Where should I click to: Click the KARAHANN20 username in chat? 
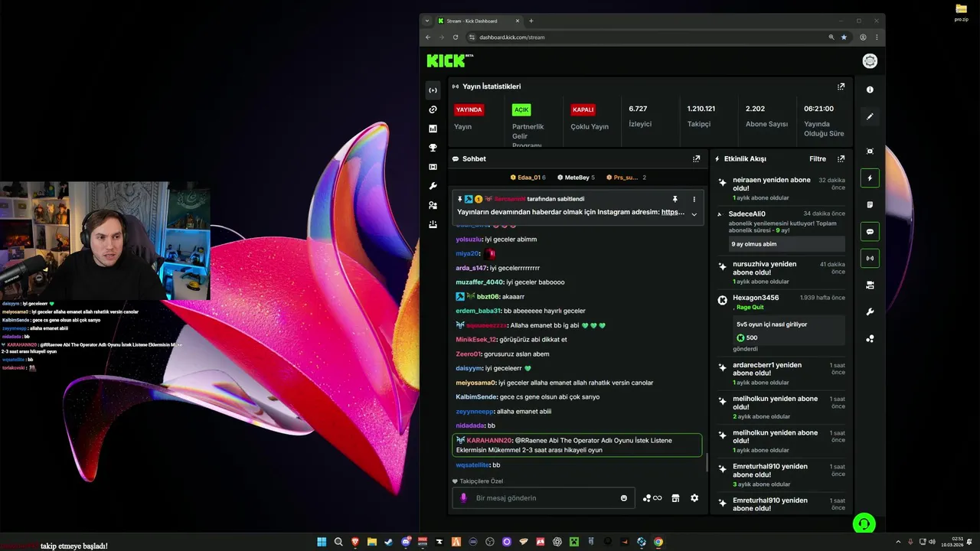point(489,441)
